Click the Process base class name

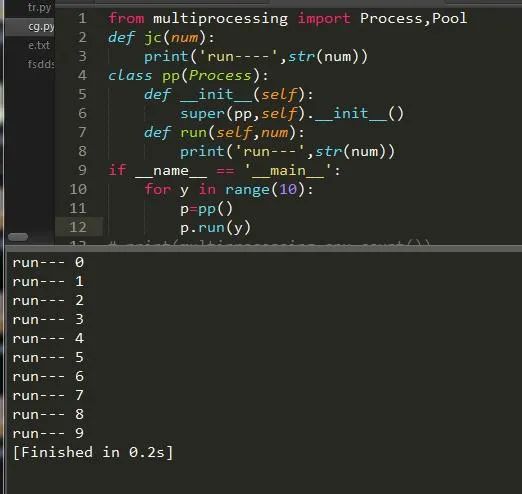(220, 76)
